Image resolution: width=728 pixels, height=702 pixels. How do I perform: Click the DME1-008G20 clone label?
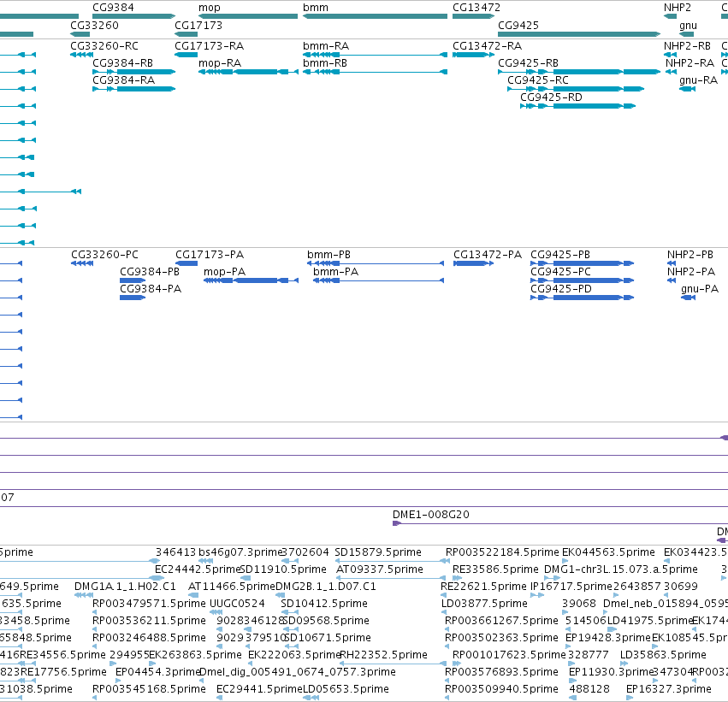(431, 515)
